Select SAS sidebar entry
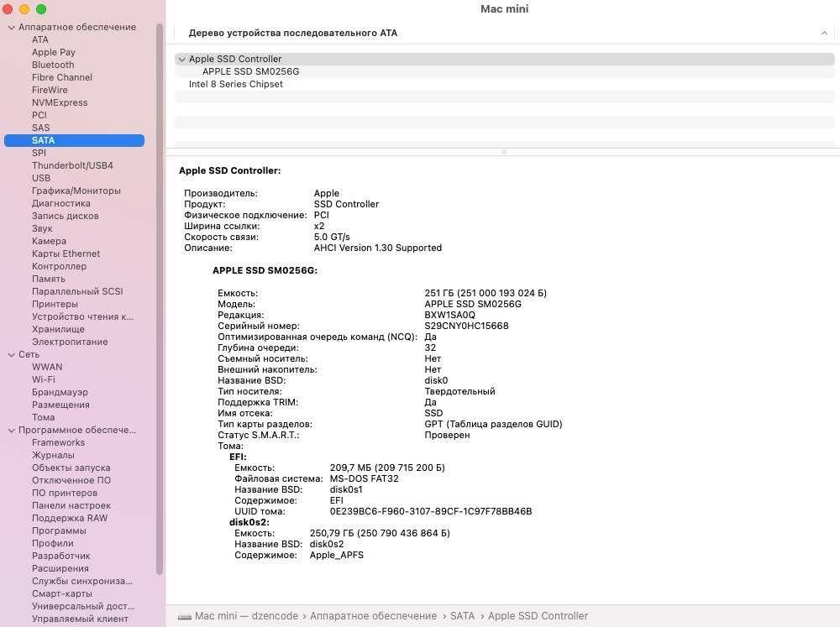This screenshot has width=840, height=627. [x=40, y=128]
